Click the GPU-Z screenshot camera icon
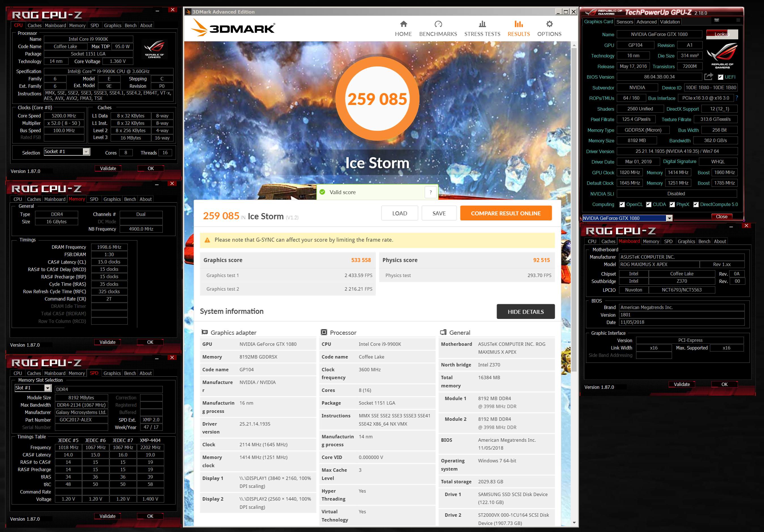Screen dimensions: 764x532 point(717,20)
